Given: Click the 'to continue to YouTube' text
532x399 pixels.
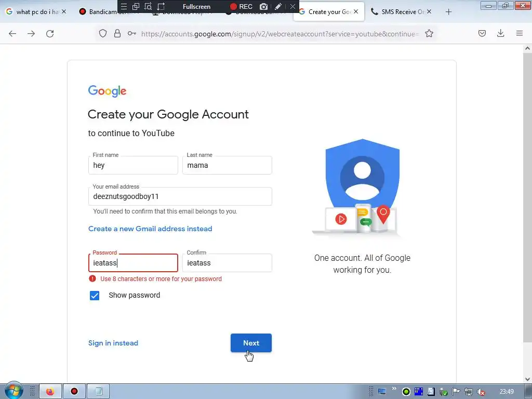Looking at the screenshot, I should click(131, 133).
